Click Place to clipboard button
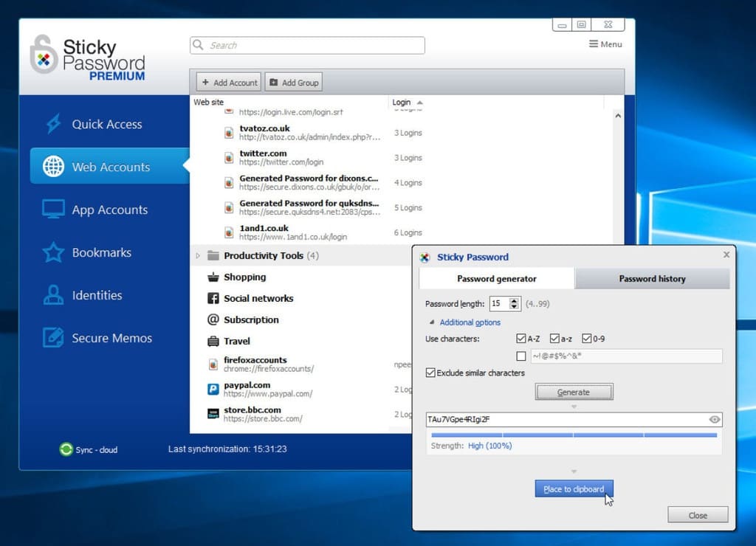Image resolution: width=756 pixels, height=546 pixels. 574,489
